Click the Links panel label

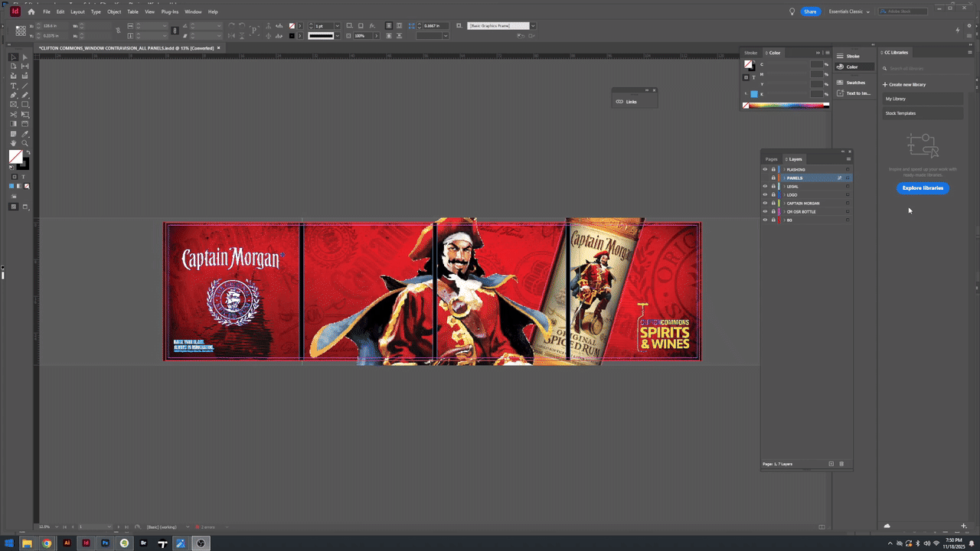632,101
